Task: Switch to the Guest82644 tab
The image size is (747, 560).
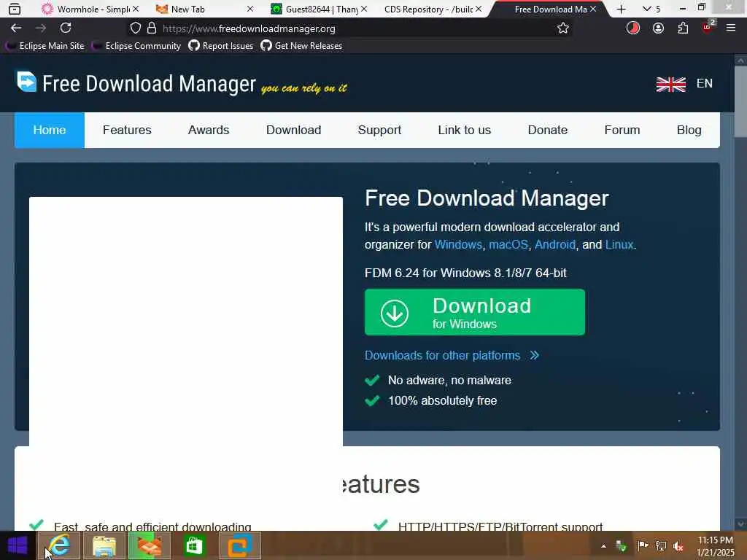Action: pos(320,9)
